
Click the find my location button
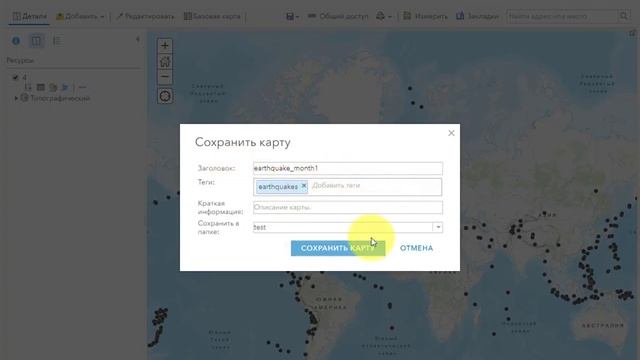(165, 96)
